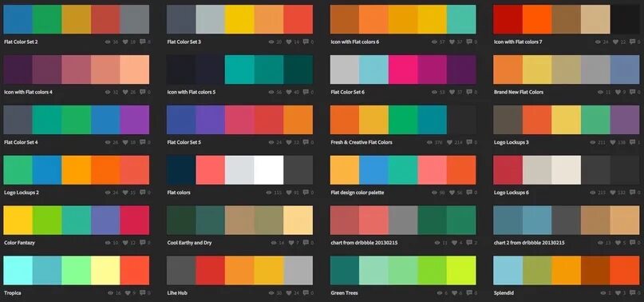Open the Flat Color Set 2 palette title

(x=21, y=42)
